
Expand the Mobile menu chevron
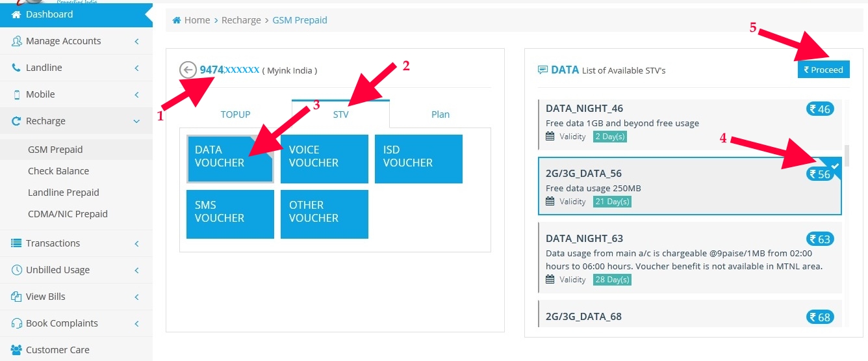tap(136, 94)
